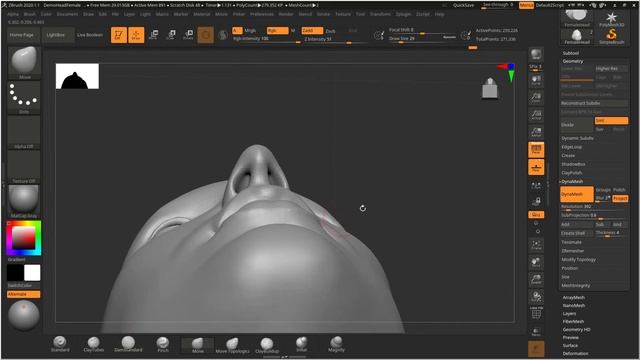The width and height of the screenshot is (640, 360).
Task: Toggle Live Boolean
Action: point(90,35)
